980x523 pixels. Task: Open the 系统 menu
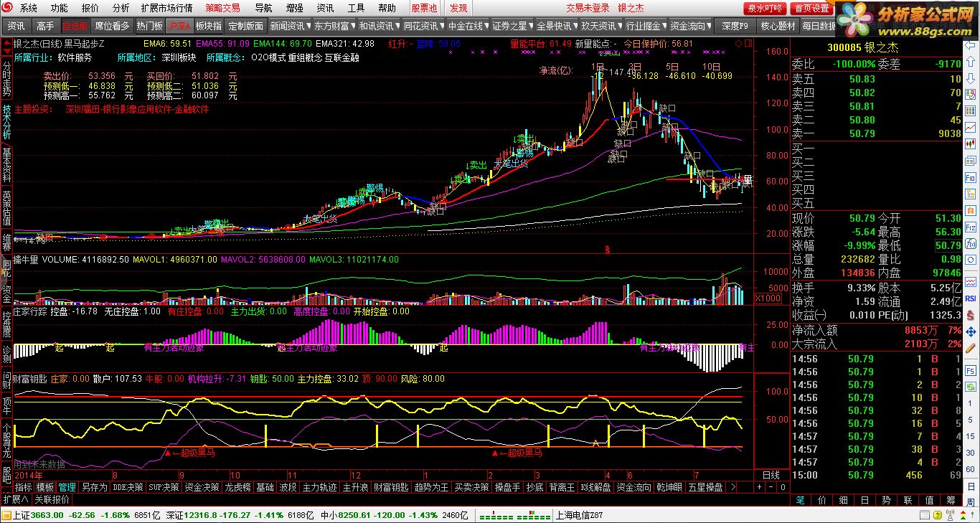pyautogui.click(x=29, y=8)
